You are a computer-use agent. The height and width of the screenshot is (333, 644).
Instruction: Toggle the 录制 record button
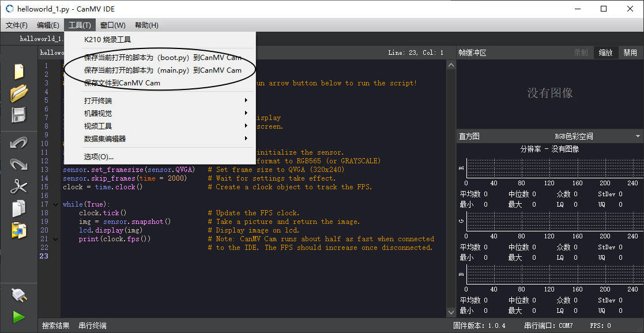tap(581, 53)
